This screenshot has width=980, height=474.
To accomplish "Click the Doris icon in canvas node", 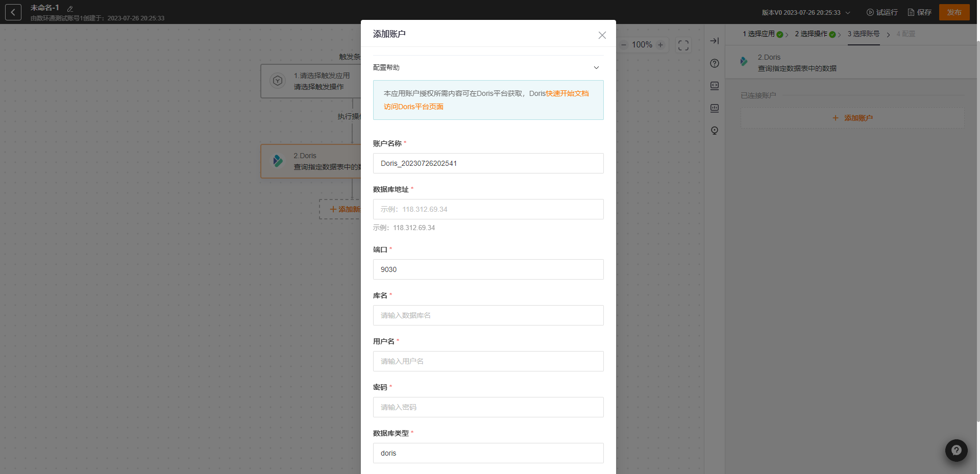I will coord(278,161).
